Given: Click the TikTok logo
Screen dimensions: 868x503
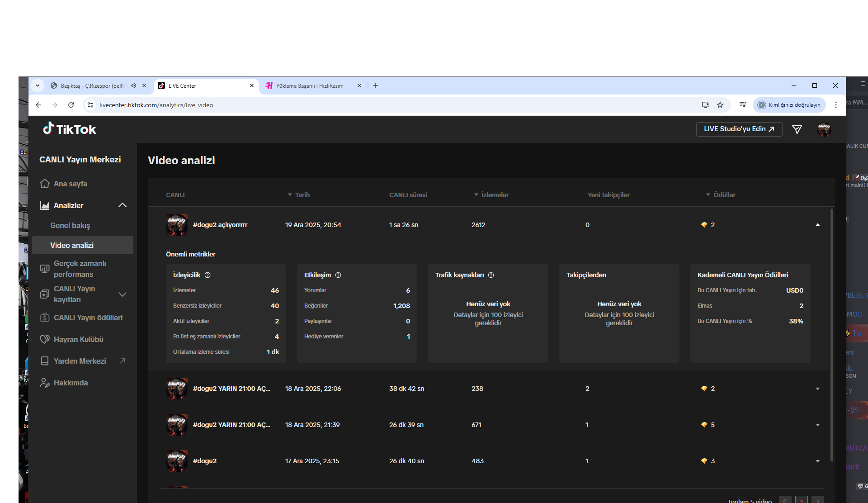Looking at the screenshot, I should coord(70,129).
